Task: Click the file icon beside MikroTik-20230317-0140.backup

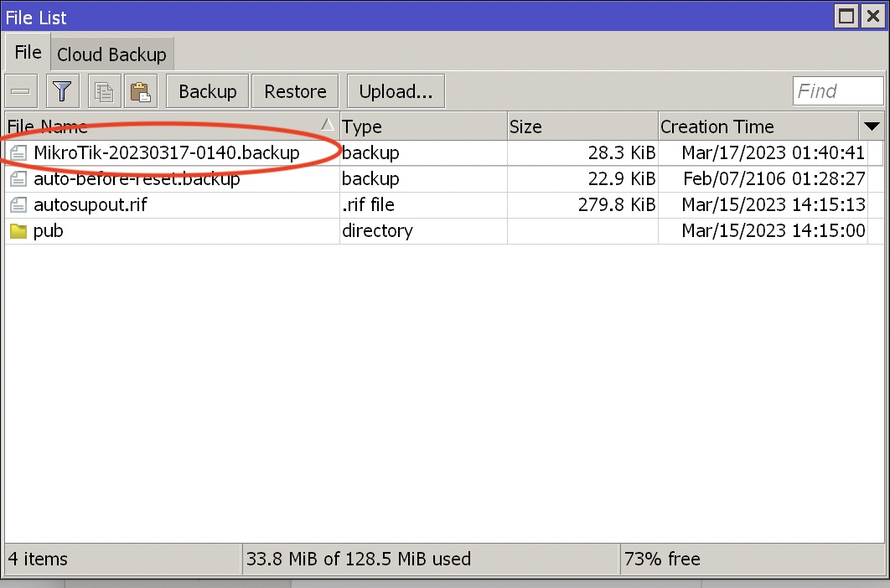Action: pyautogui.click(x=18, y=152)
